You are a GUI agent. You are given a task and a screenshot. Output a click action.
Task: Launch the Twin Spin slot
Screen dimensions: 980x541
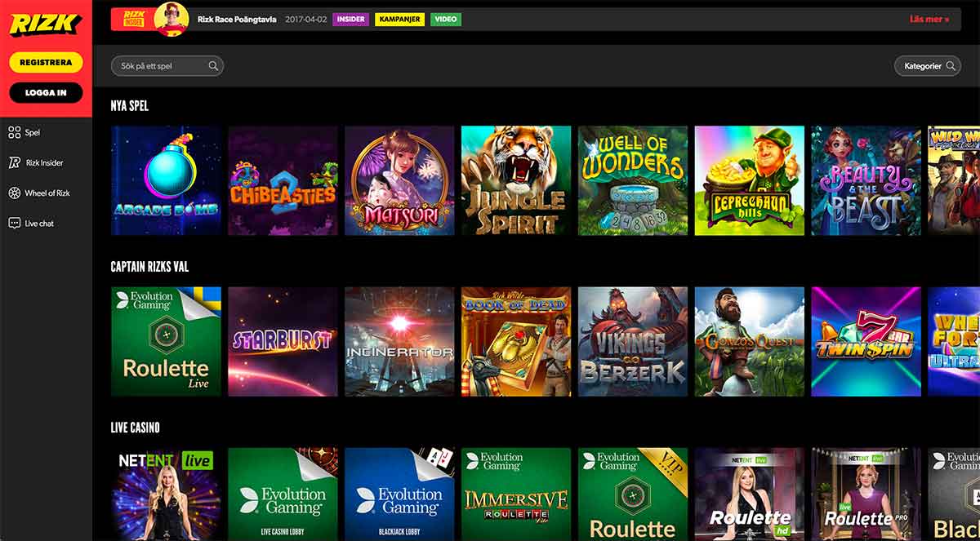point(866,341)
